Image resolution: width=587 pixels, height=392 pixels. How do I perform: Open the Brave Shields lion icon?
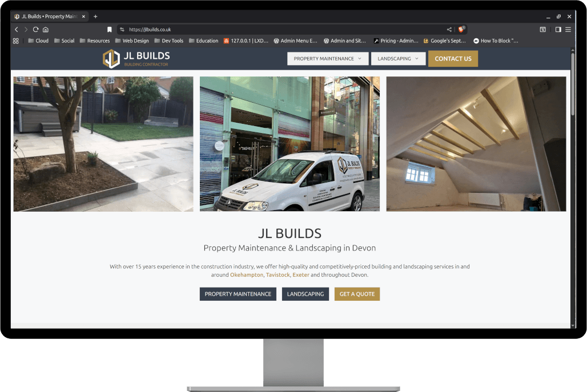coord(461,29)
